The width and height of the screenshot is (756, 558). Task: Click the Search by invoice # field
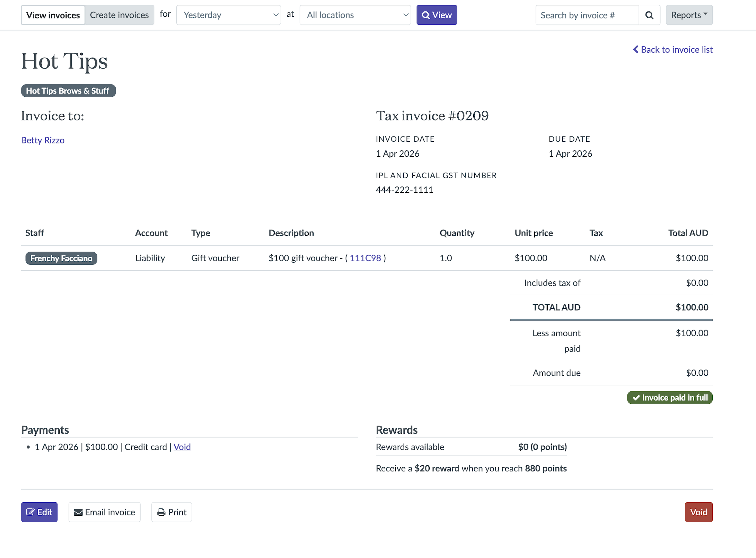pos(587,15)
